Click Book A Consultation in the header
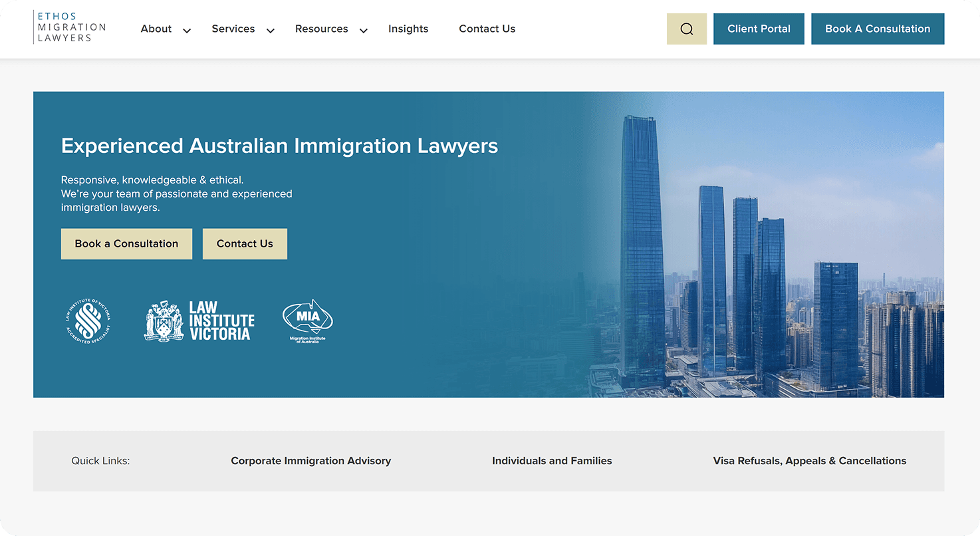The width and height of the screenshot is (980, 536). 878,29
